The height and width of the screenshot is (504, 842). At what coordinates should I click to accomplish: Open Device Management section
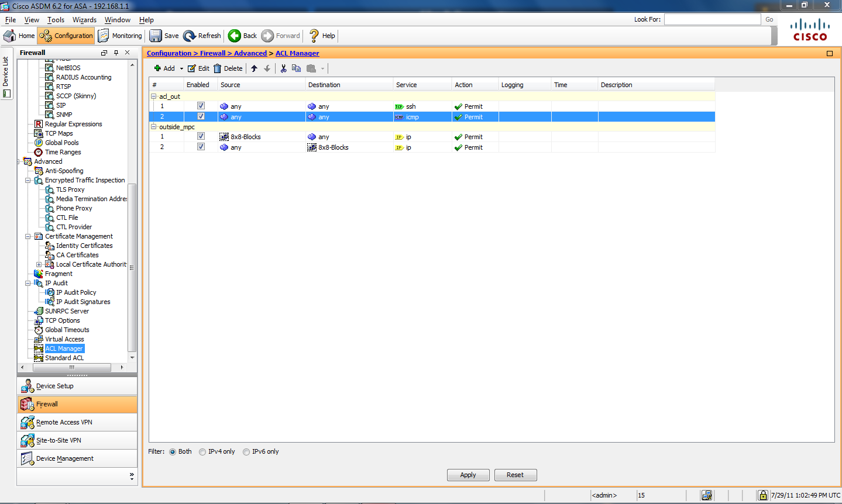click(x=77, y=458)
